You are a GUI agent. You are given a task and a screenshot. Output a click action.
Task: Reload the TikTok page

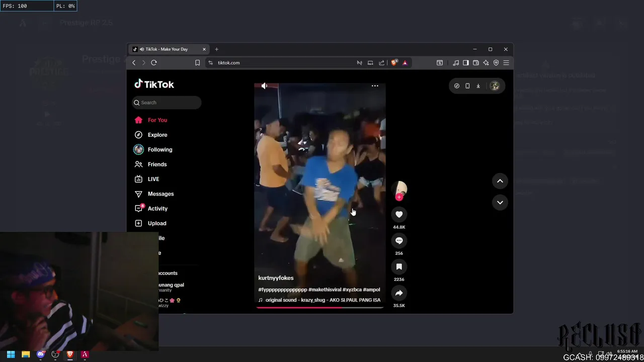154,63
